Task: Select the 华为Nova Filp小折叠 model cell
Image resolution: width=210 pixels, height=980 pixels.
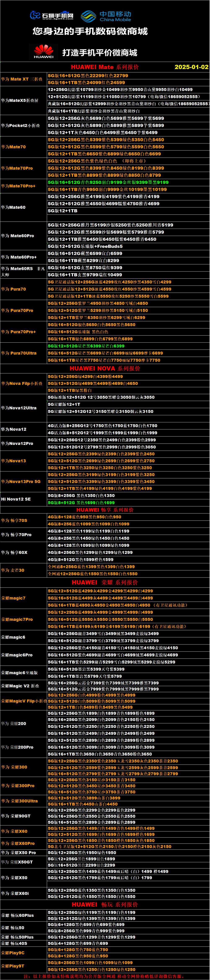Action: pyautogui.click(x=24, y=383)
